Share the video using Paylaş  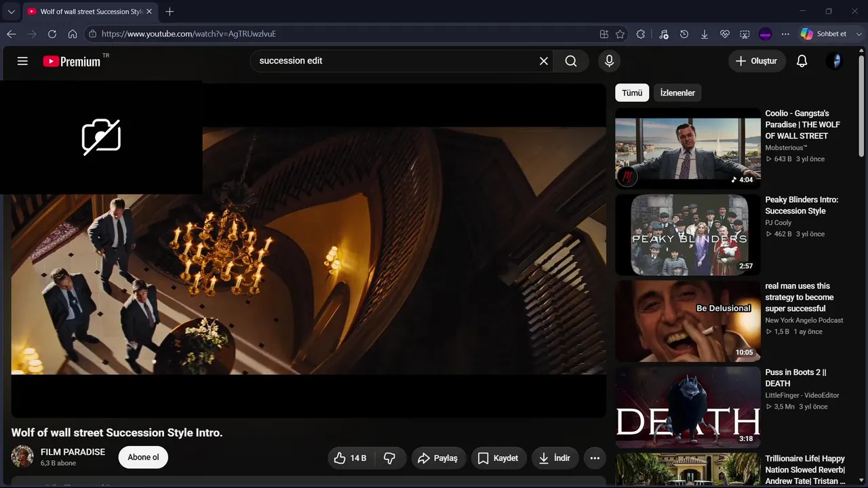pos(437,458)
